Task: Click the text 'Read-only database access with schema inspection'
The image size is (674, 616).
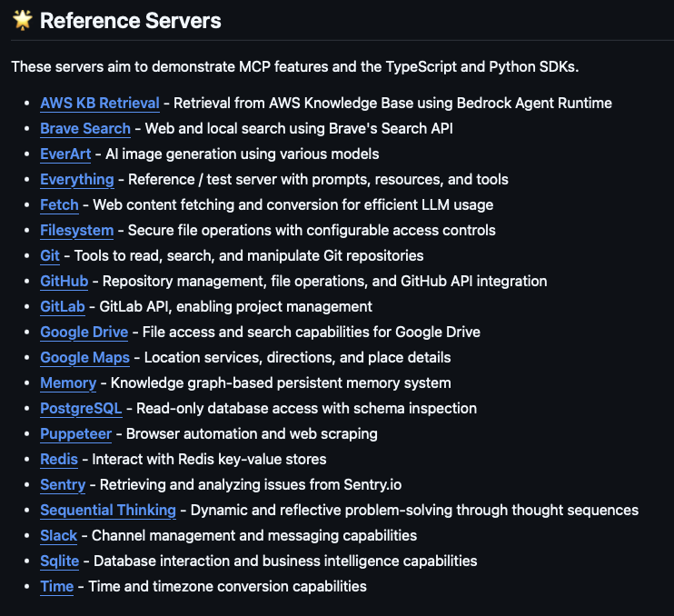Action: coord(306,408)
